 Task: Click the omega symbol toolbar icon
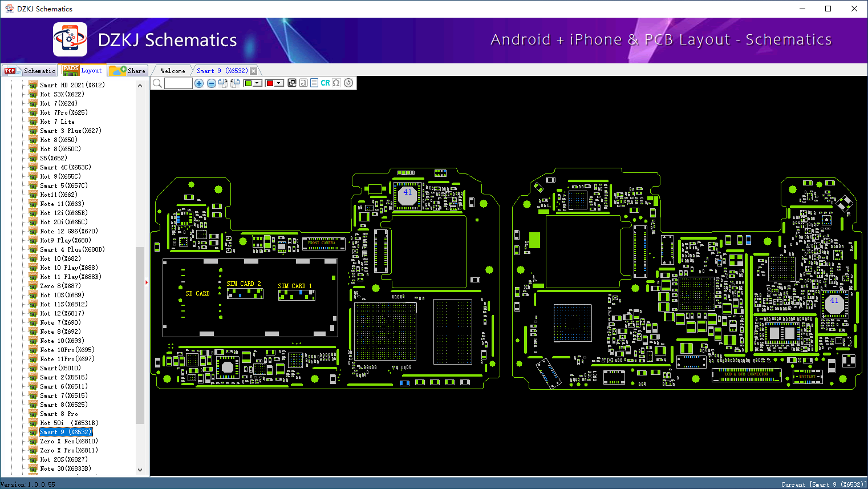click(336, 83)
